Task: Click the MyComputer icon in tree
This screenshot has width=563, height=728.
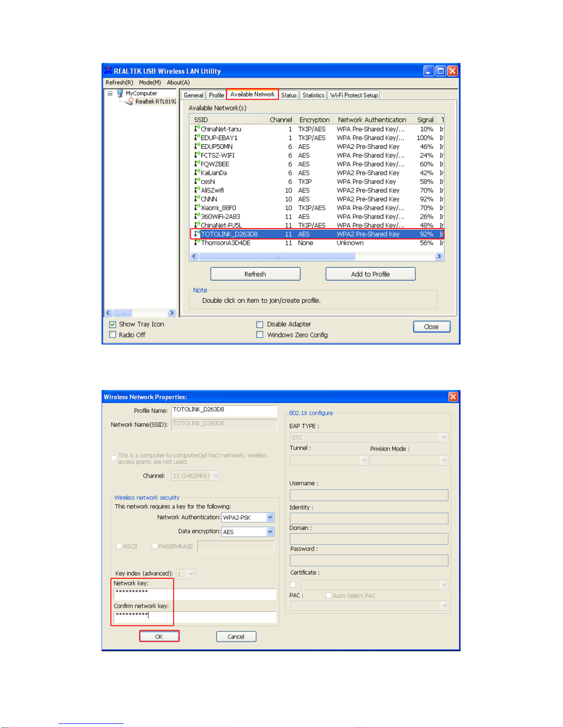Action: [x=120, y=93]
